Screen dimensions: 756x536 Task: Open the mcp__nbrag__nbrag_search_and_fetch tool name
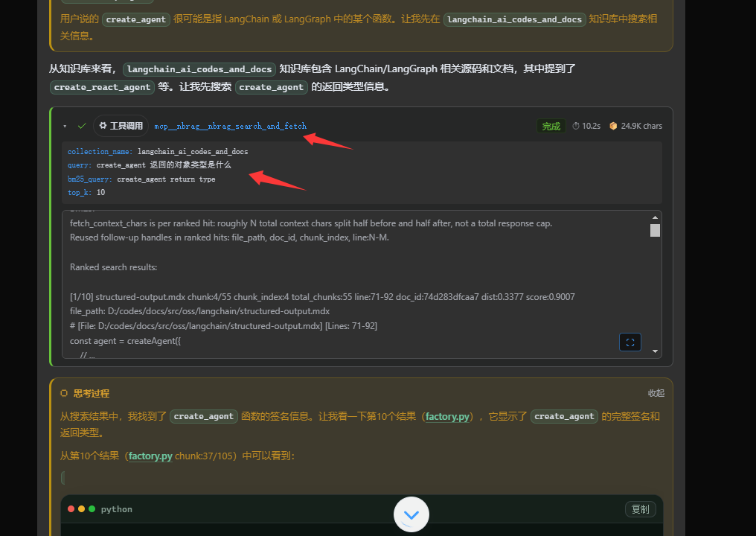pyautogui.click(x=230, y=126)
